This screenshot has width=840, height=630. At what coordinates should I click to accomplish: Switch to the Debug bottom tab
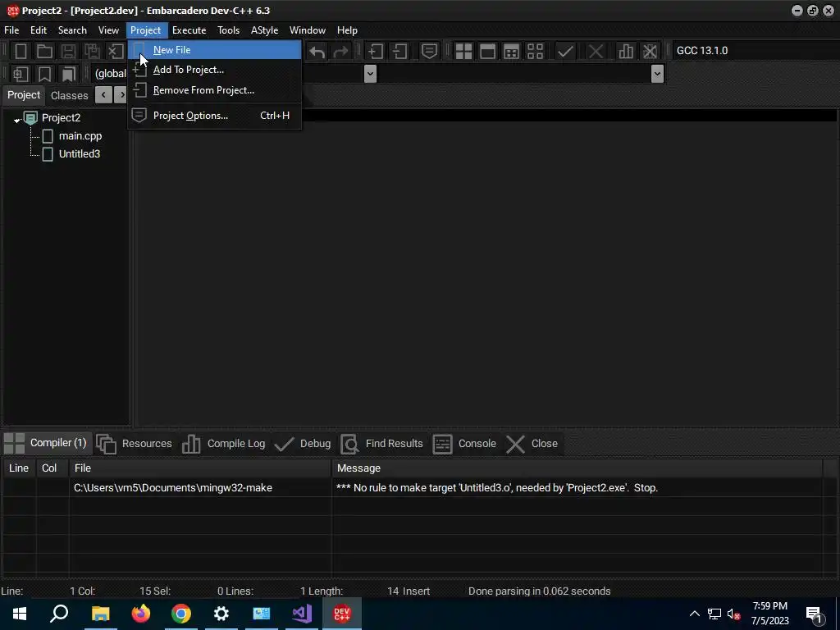click(x=303, y=444)
